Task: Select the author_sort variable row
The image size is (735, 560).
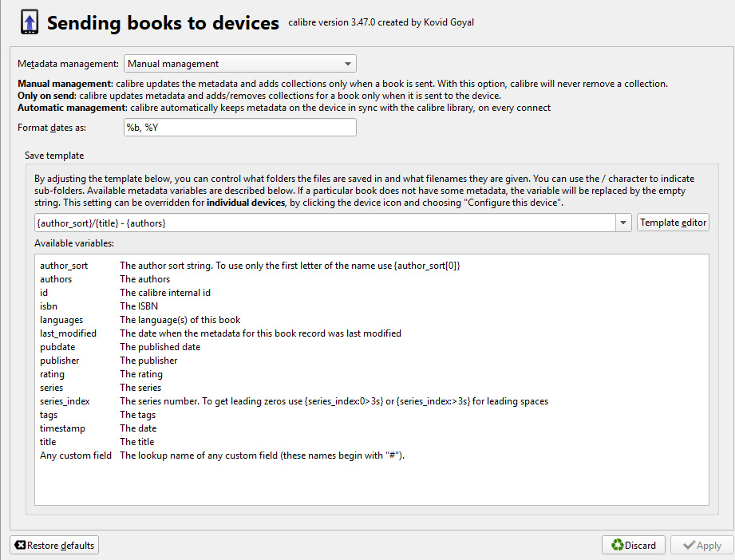Action: pyautogui.click(x=64, y=266)
